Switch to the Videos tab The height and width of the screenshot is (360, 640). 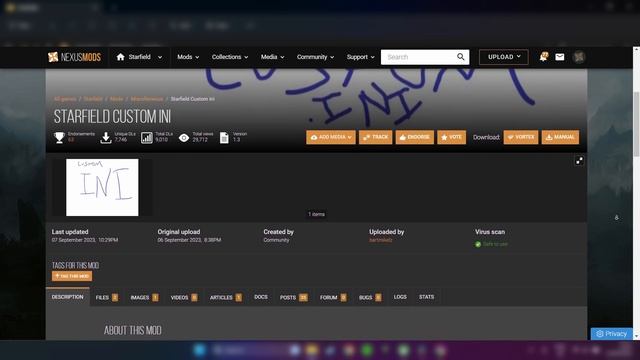coord(184,297)
